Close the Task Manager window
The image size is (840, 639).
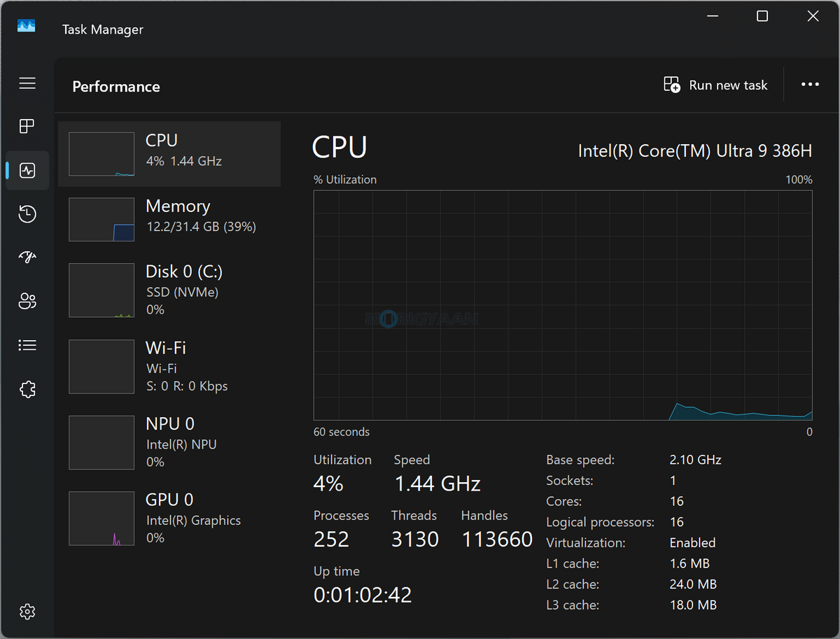813,16
